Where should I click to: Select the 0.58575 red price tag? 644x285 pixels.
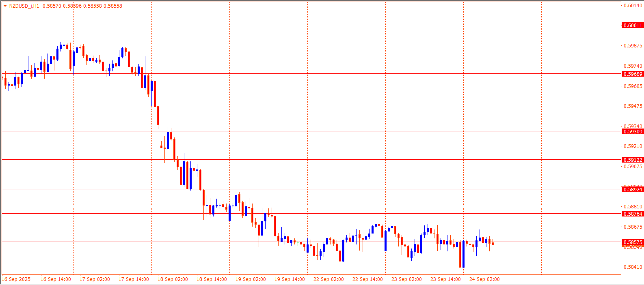click(x=633, y=242)
